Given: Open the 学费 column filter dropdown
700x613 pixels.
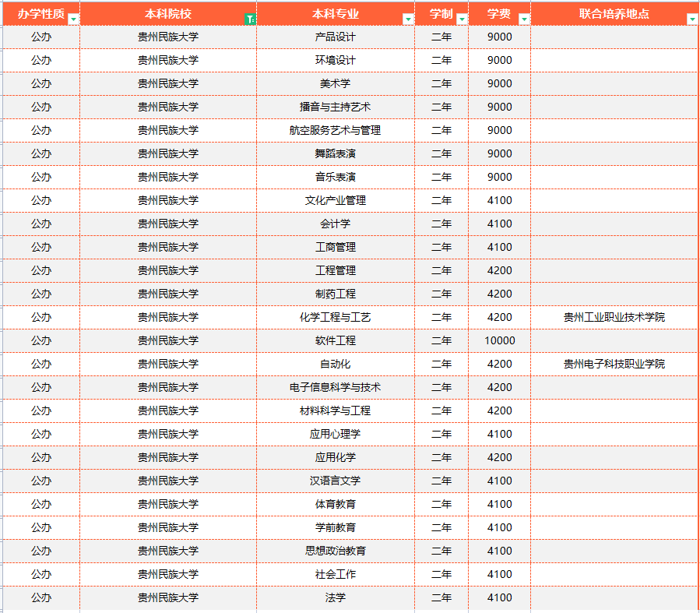Looking at the screenshot, I should 524,19.
